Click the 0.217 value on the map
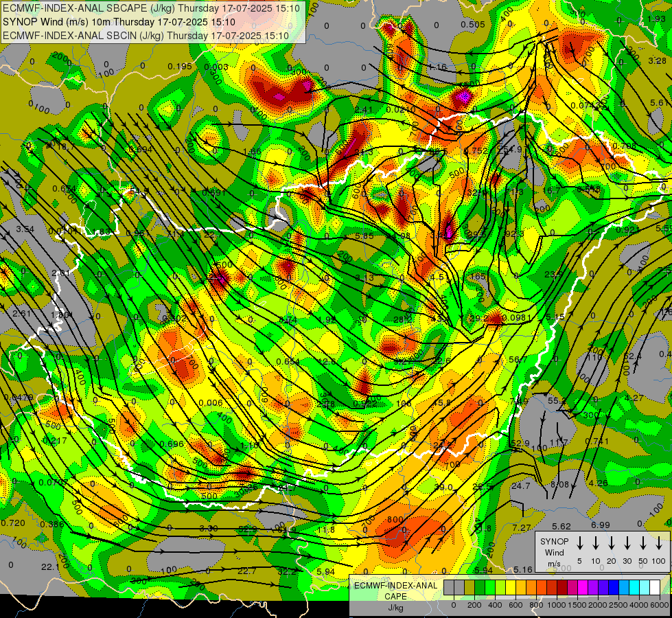The image size is (672, 618). pos(55,441)
